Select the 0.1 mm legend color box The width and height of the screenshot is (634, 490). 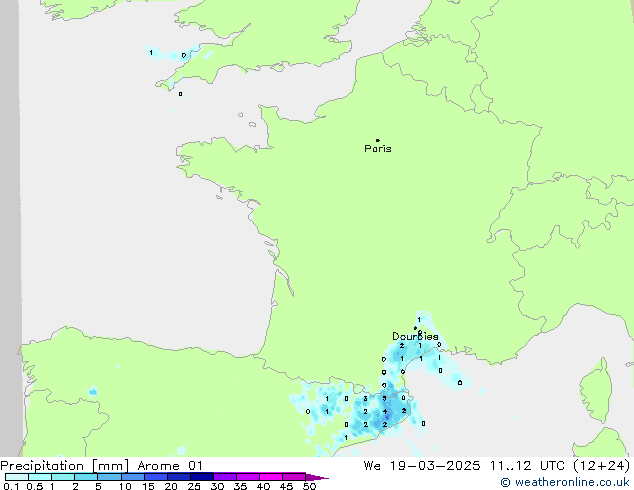(x=17, y=477)
